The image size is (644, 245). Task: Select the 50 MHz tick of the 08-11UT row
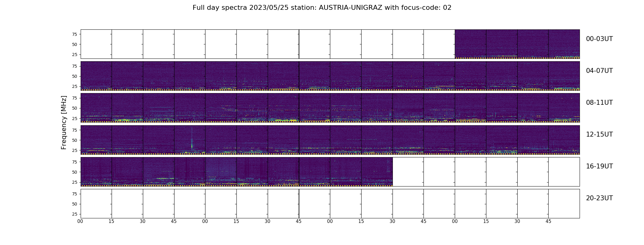tap(75, 108)
